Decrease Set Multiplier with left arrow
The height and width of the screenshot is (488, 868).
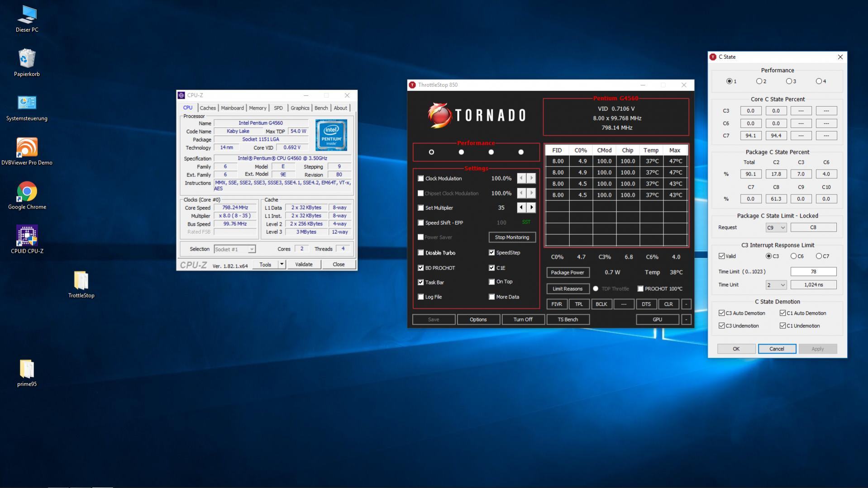[x=521, y=208]
